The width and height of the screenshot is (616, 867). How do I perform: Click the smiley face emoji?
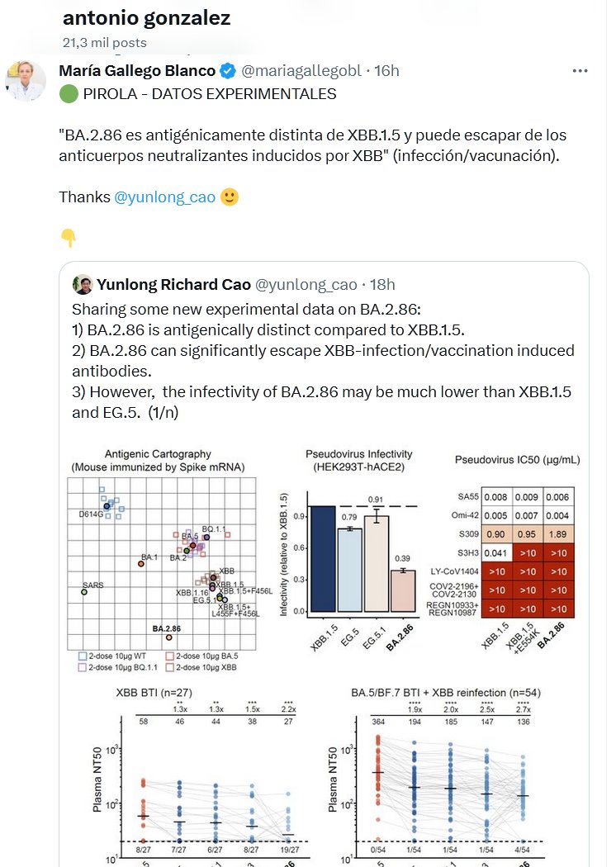[x=230, y=197]
